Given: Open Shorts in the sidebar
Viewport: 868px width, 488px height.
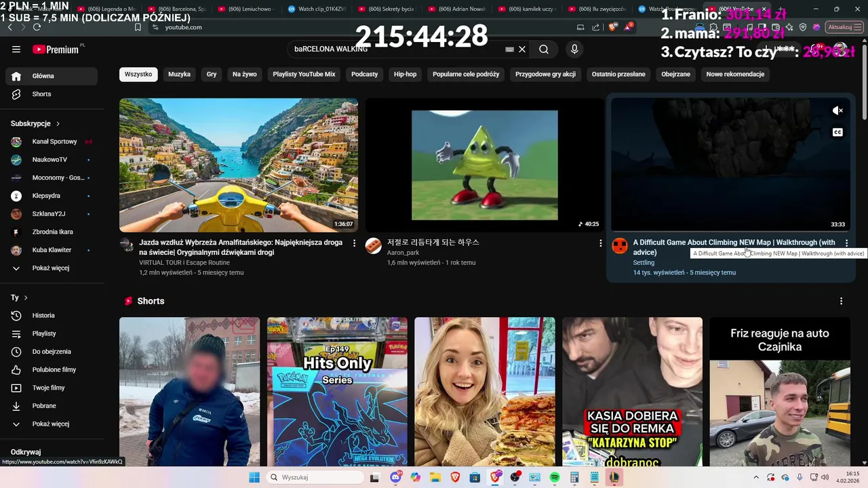Looking at the screenshot, I should coord(52,94).
